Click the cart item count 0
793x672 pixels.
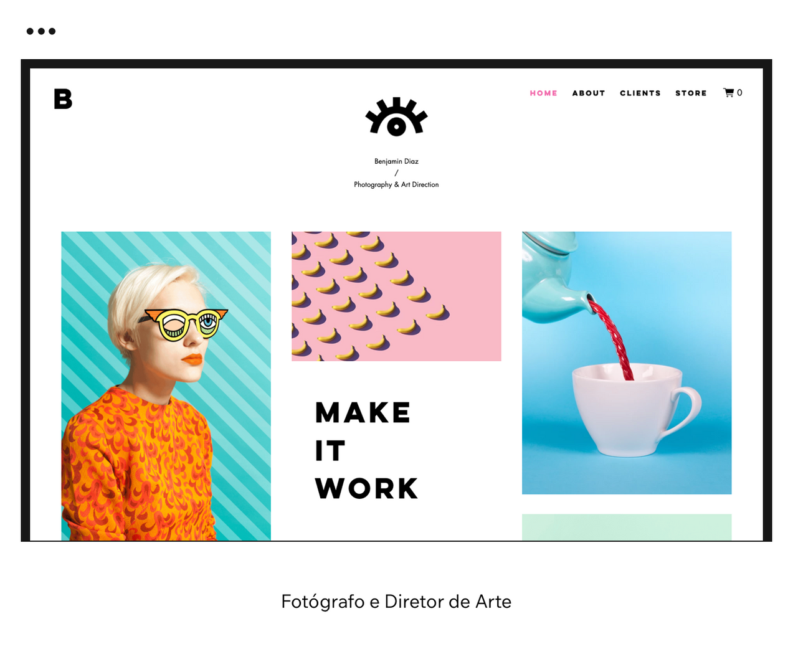point(739,93)
